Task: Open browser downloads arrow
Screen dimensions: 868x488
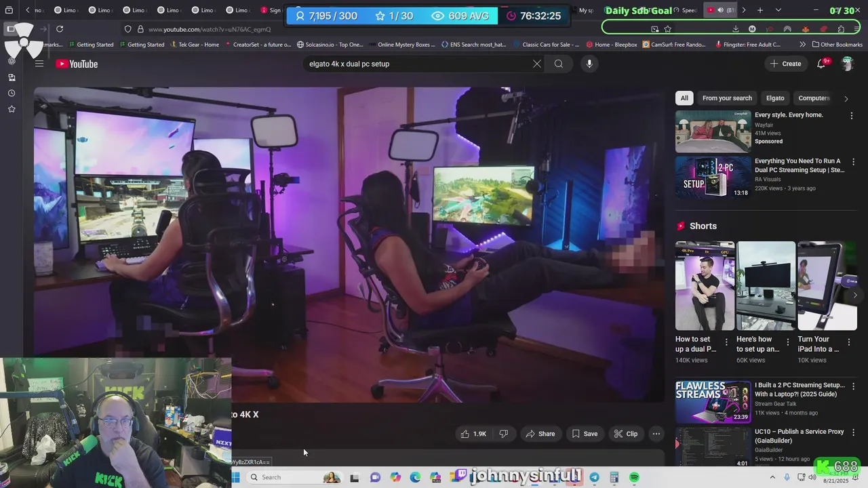Action: click(x=736, y=29)
